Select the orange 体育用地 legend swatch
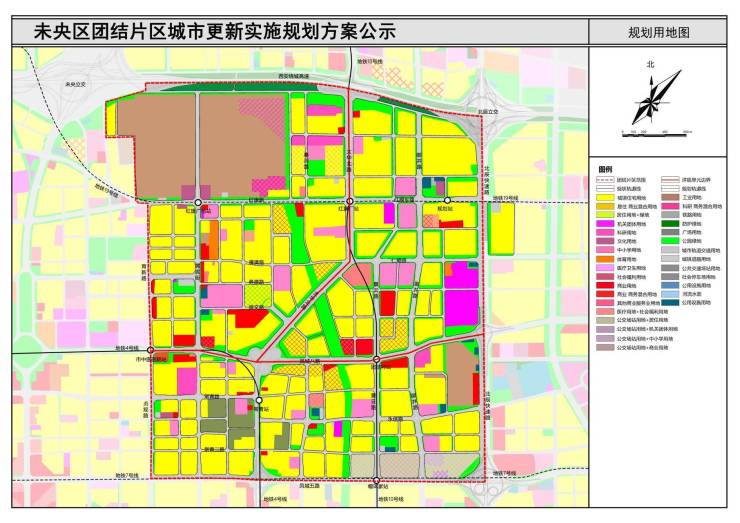Image resolution: width=740 pixels, height=523 pixels. point(605,259)
